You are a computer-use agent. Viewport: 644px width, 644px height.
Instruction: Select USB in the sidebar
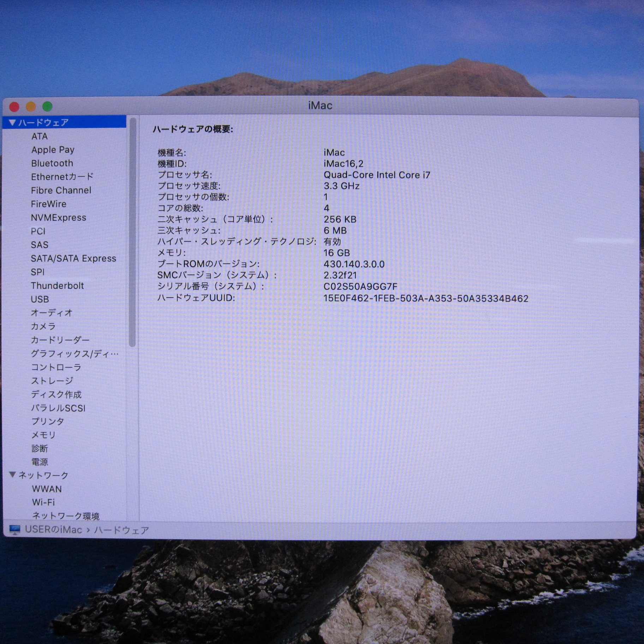pos(40,299)
